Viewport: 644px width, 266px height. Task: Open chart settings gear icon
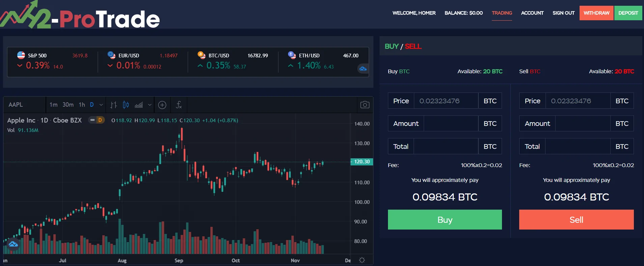[x=362, y=260]
